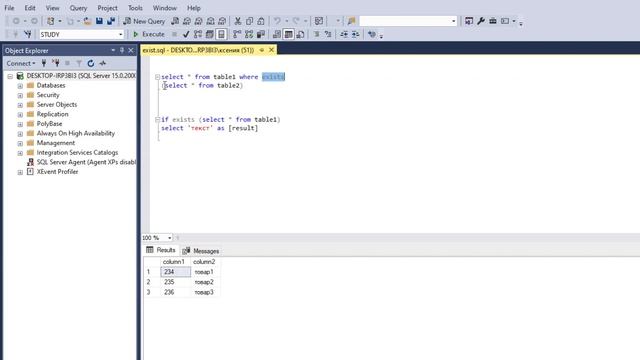
Task: Click the Save (floppy disk) icon
Action: click(99, 21)
